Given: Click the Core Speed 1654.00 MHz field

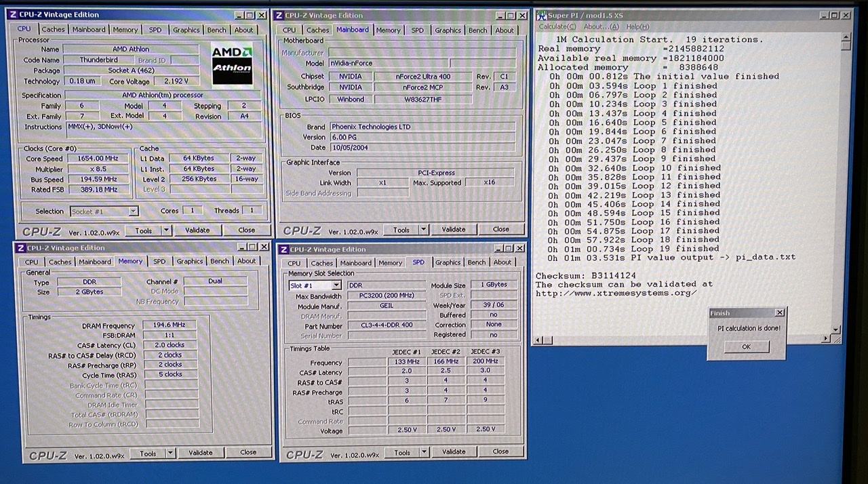Looking at the screenshot, I should tap(97, 159).
